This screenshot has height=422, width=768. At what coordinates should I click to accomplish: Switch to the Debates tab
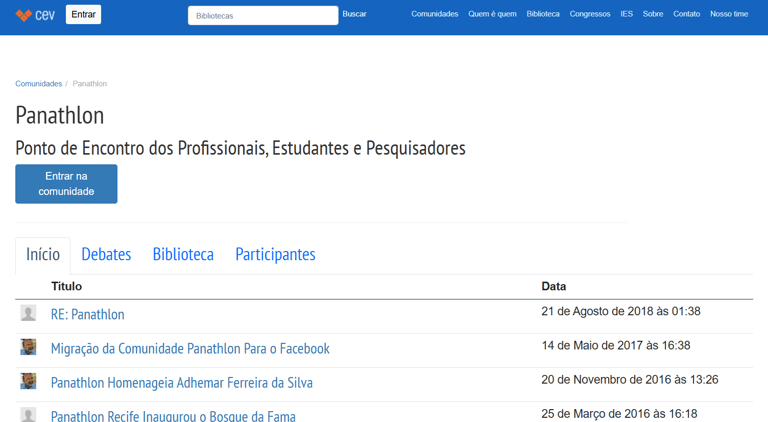106,255
